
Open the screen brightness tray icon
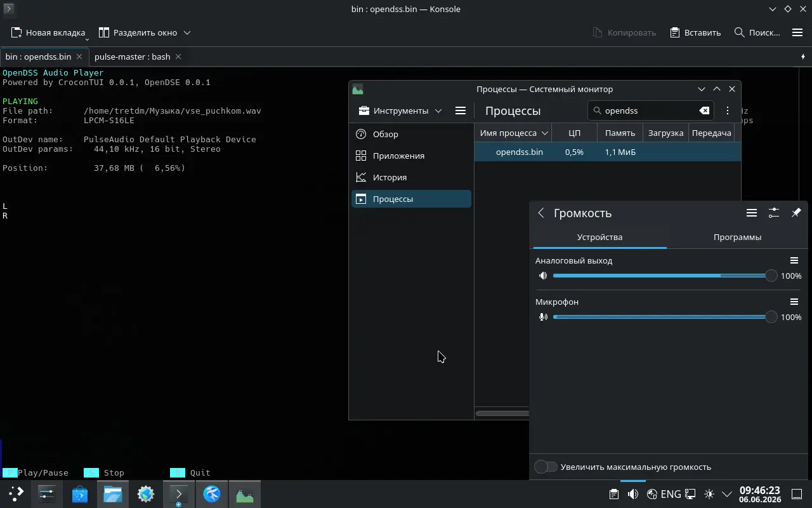[709, 494]
